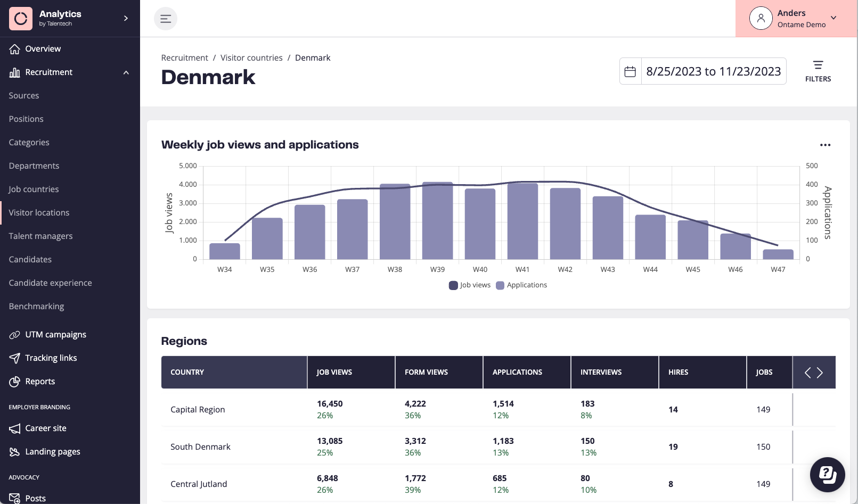Image resolution: width=858 pixels, height=504 pixels.
Task: Click the Recruitment breadcrumb link
Action: (x=184, y=57)
